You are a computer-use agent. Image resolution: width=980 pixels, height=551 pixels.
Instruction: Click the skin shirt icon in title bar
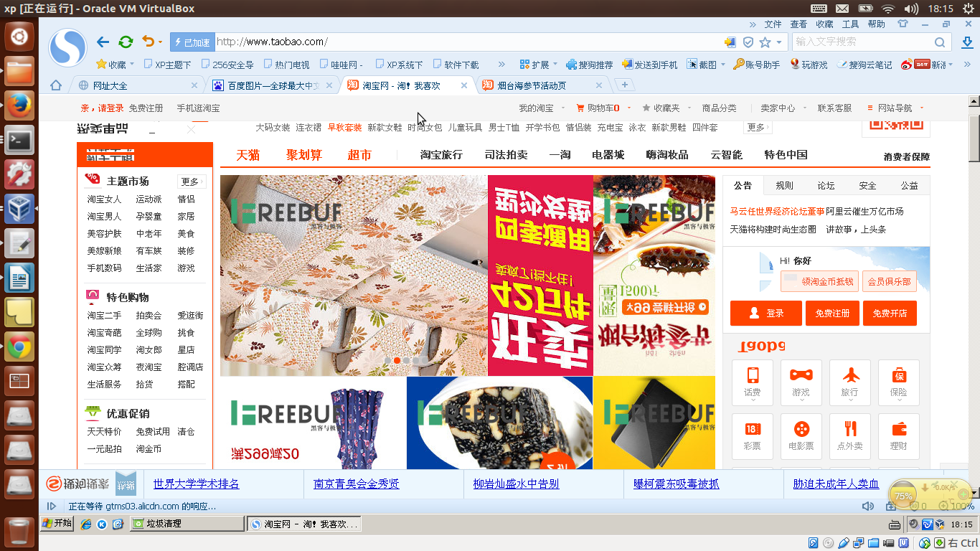pyautogui.click(x=901, y=24)
